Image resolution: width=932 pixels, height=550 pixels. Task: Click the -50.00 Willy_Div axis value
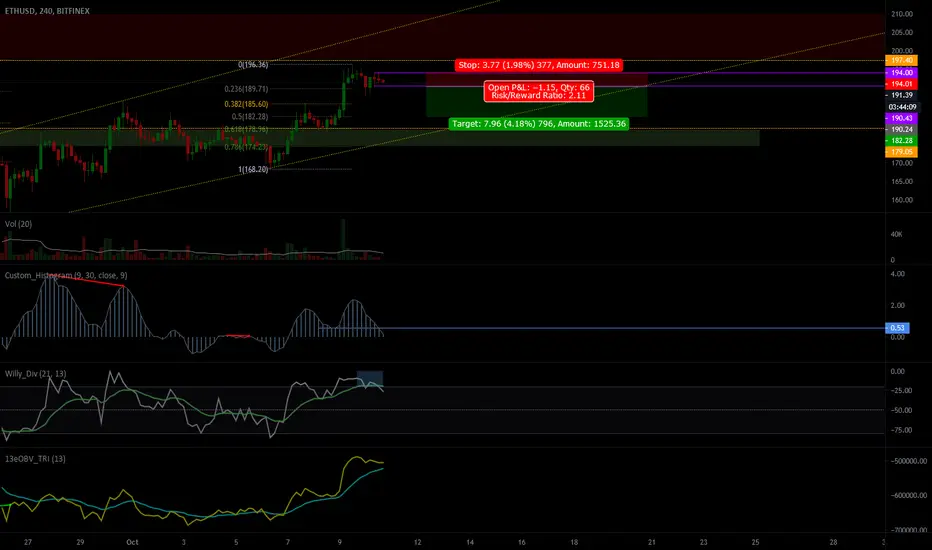pos(901,410)
